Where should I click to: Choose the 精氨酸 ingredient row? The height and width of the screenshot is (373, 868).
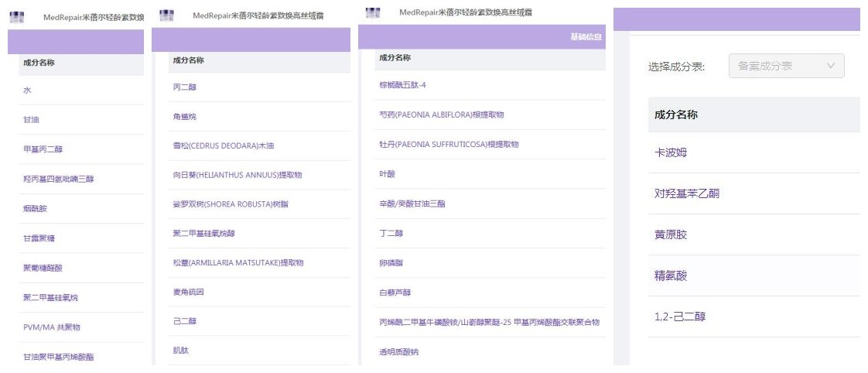click(x=671, y=275)
